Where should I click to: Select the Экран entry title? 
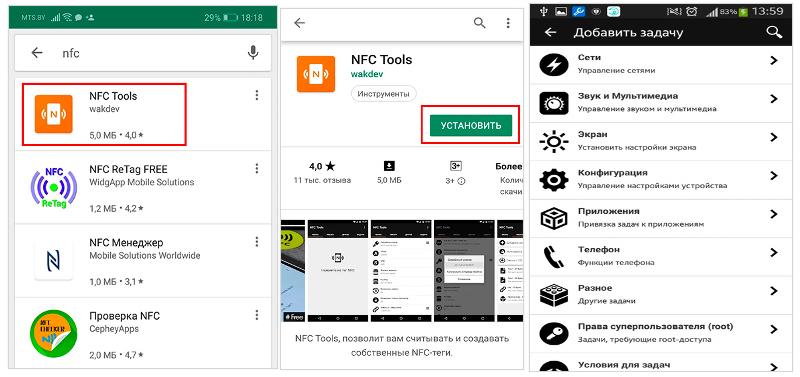[592, 134]
